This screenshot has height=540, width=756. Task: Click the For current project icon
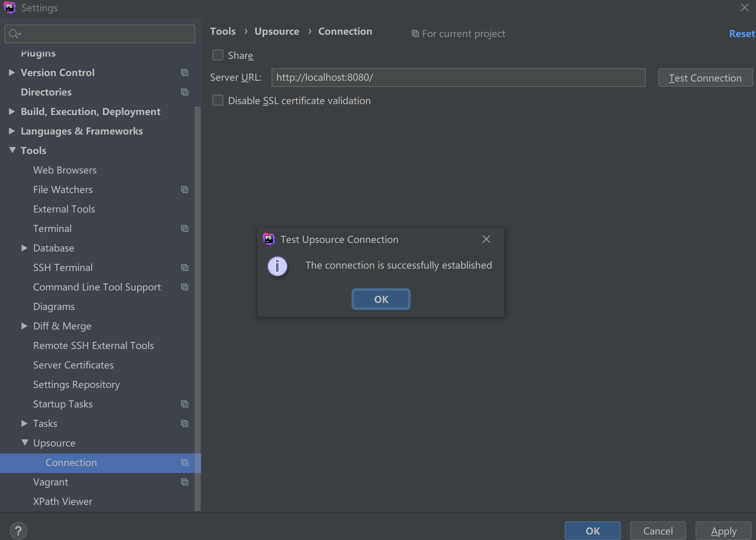(415, 34)
